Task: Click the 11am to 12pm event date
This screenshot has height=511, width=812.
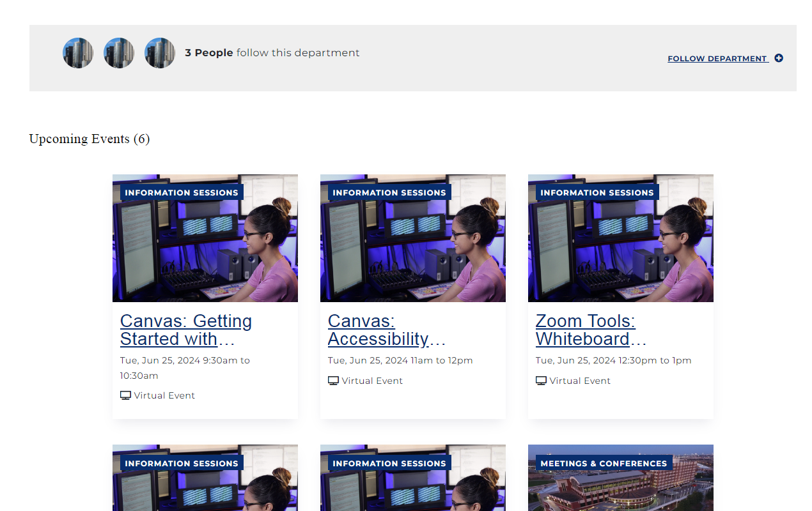Action: point(400,360)
